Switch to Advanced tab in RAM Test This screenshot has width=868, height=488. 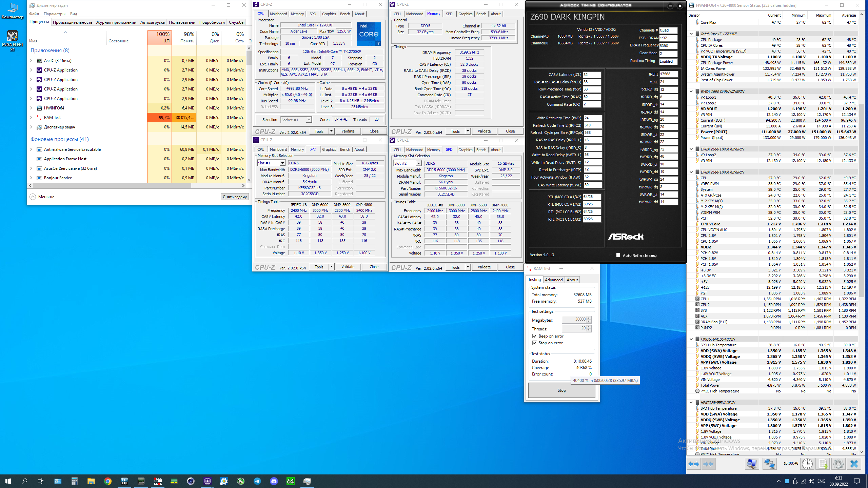[x=553, y=280]
